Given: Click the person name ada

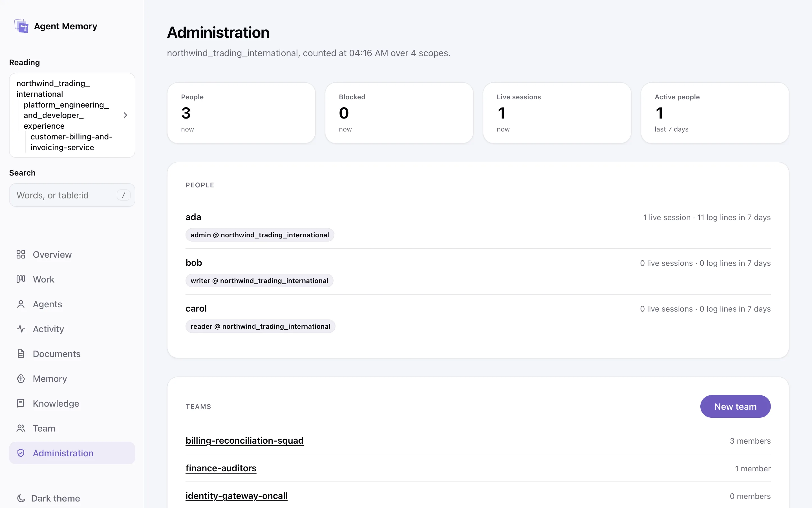Looking at the screenshot, I should tap(193, 217).
